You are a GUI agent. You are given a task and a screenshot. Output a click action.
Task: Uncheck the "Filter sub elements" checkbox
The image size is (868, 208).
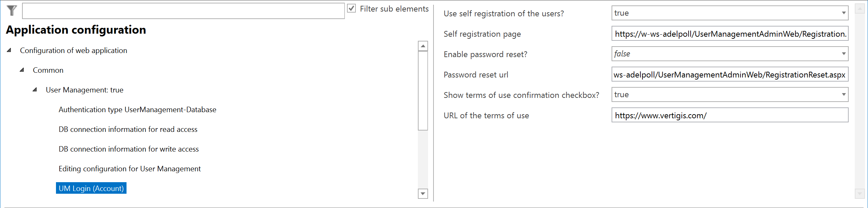(x=351, y=8)
